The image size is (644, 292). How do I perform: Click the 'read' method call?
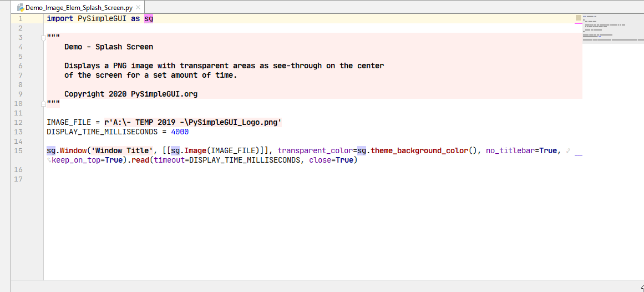coord(140,160)
